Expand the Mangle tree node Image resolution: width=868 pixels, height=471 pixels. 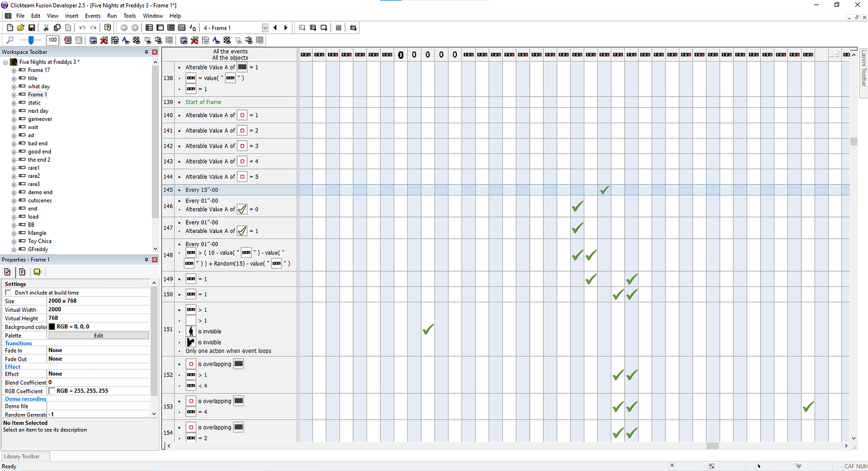click(x=14, y=233)
